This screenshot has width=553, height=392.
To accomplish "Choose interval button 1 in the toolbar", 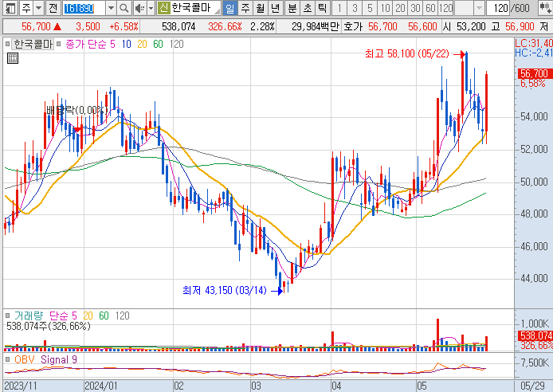I will (x=339, y=8).
